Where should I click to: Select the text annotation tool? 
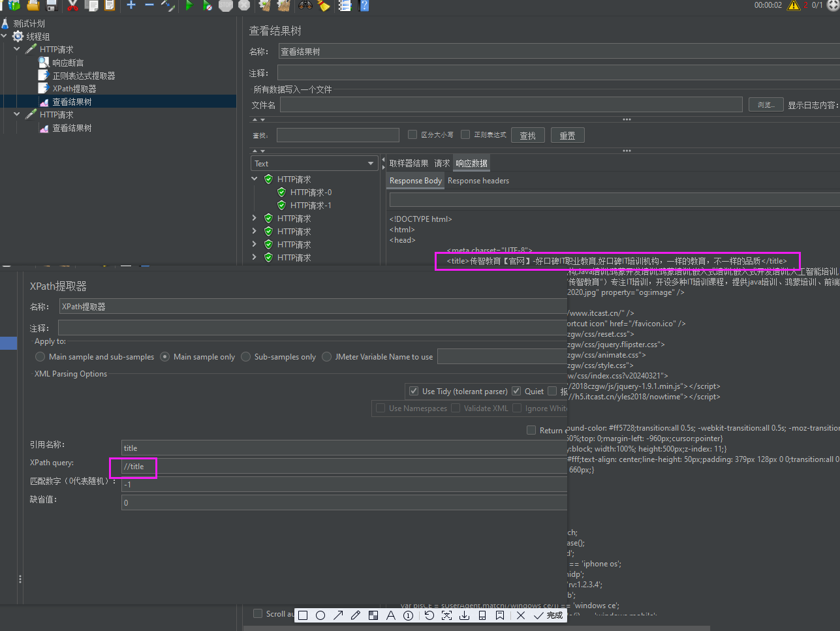(391, 615)
